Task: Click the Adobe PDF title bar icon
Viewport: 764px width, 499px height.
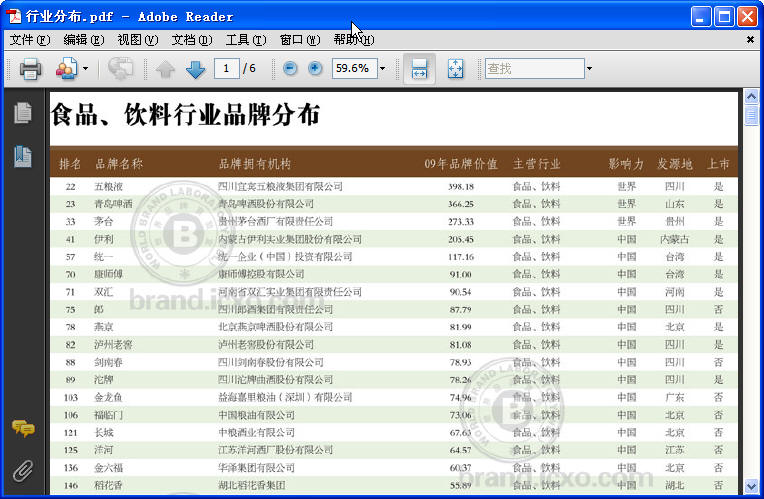Action: [14, 17]
